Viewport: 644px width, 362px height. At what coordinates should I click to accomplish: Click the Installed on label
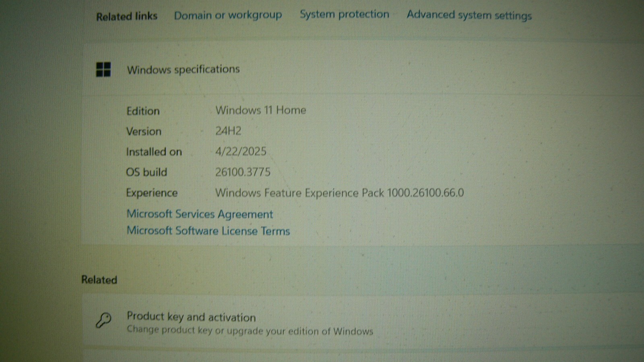point(154,152)
